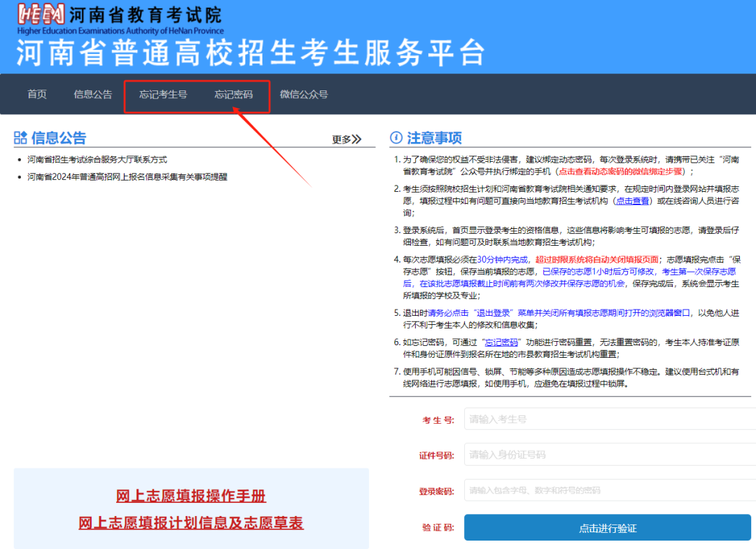The height and width of the screenshot is (549, 756).
Task: Open the 首页 navigation menu item
Action: pyautogui.click(x=36, y=95)
